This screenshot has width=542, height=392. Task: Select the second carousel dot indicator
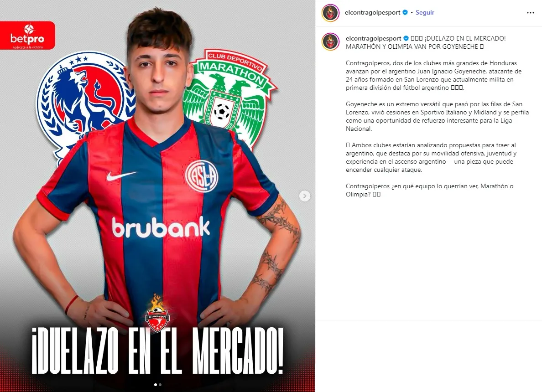pos(160,384)
